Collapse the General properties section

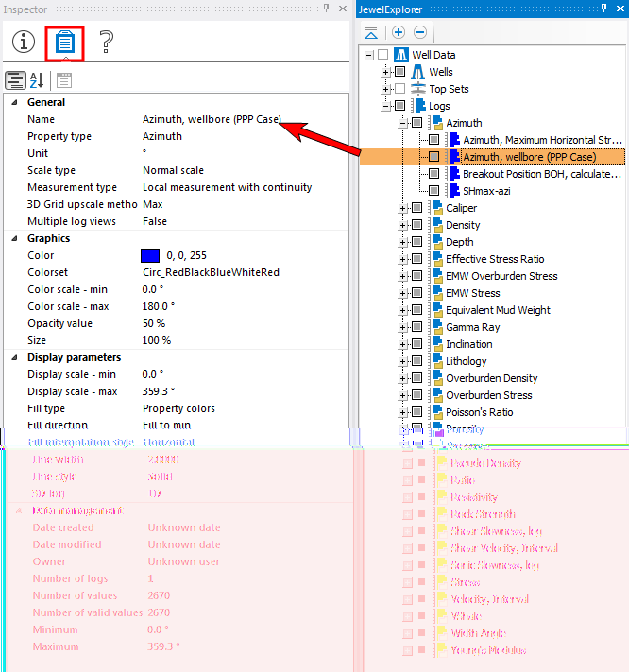pyautogui.click(x=14, y=102)
